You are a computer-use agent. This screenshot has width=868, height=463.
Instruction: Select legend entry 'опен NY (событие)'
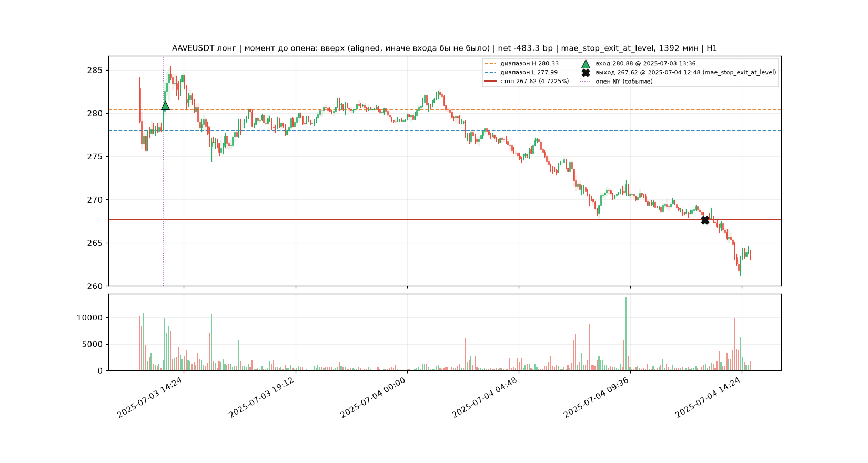coord(624,82)
